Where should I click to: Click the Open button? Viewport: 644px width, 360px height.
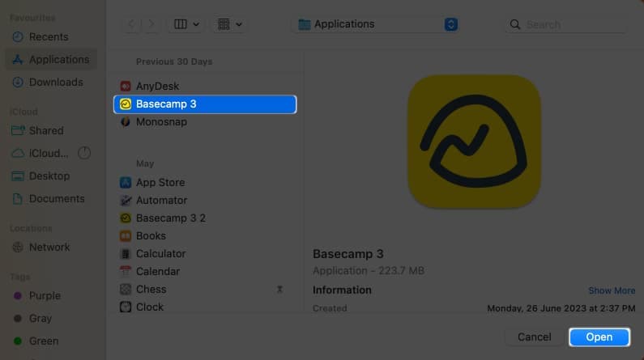click(599, 337)
